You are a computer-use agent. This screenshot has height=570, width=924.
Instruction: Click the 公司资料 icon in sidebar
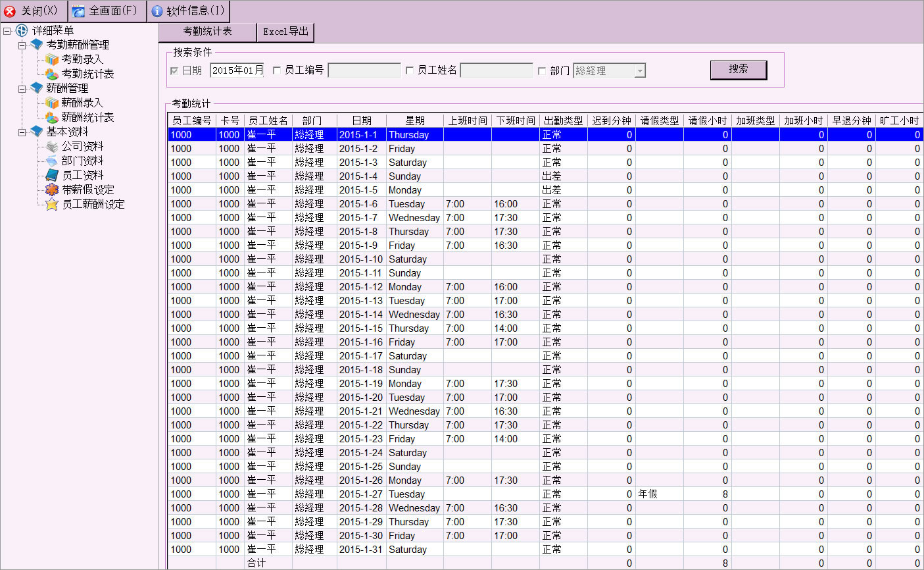tap(52, 146)
